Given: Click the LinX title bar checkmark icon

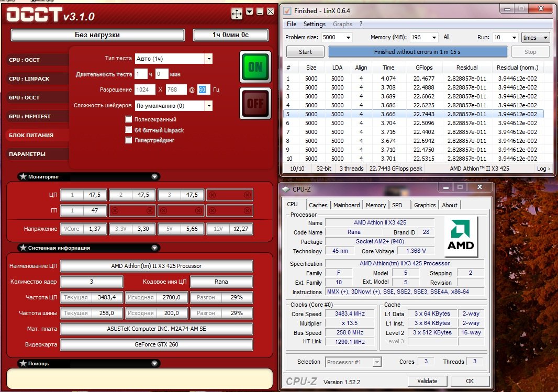Looking at the screenshot, I should (287, 10).
